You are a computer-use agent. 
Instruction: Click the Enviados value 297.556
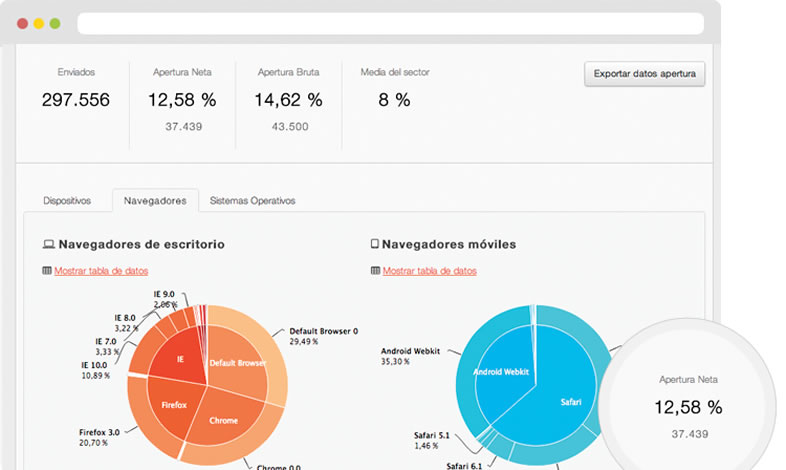76,100
